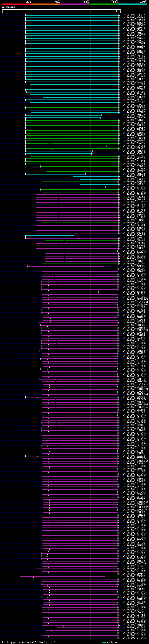Image resolution: width=149 pixels, height=644 pixels.
Task: Click hit label UniRef100_Q5SNH3
Action: [x=133, y=76]
